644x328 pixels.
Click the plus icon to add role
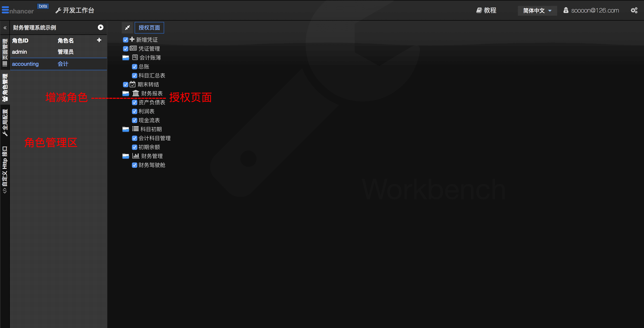[x=99, y=40]
